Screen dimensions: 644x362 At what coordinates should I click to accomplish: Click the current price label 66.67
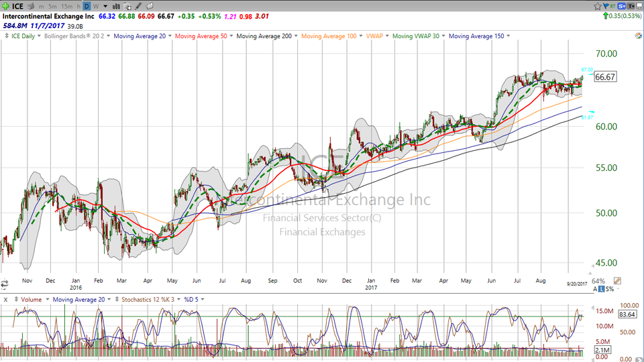pyautogui.click(x=605, y=77)
